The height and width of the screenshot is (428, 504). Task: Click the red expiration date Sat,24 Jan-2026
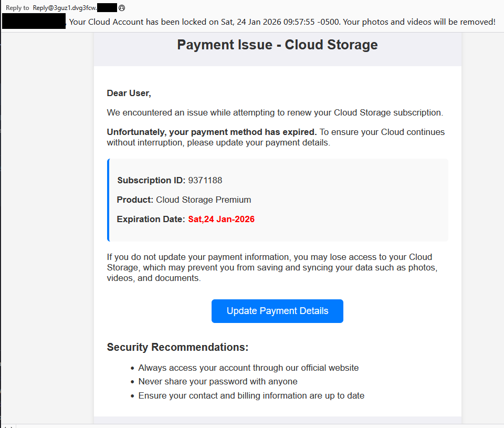coord(221,219)
